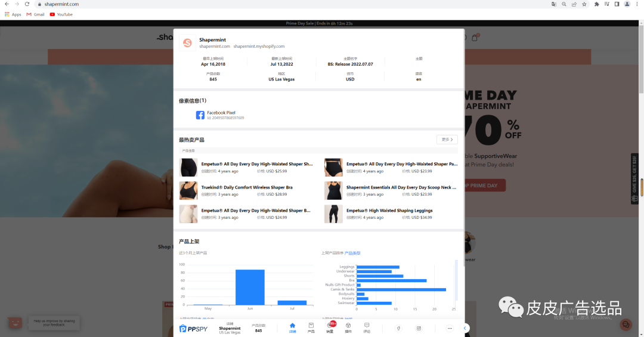Open the media control playlist icon
Image resolution: width=644 pixels, height=337 pixels.
[606, 4]
